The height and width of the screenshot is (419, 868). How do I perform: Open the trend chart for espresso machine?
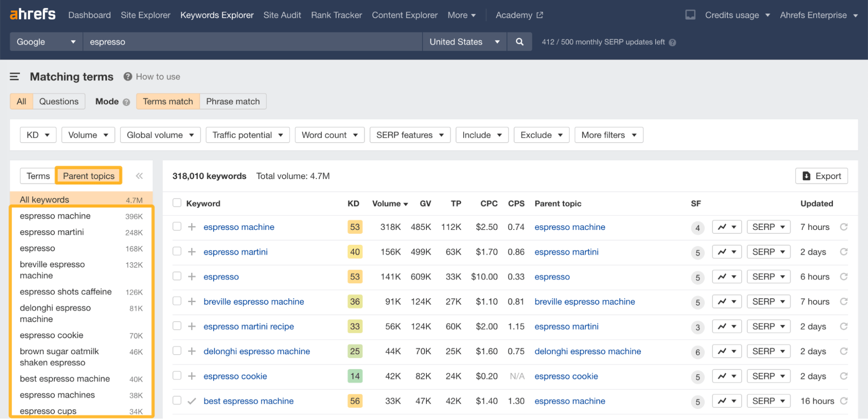pyautogui.click(x=726, y=226)
